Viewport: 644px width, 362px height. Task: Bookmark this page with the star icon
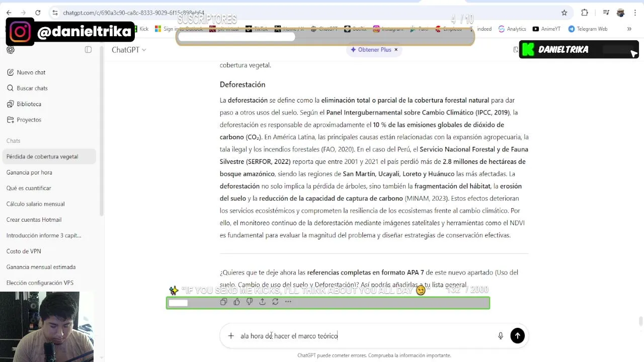564,13
